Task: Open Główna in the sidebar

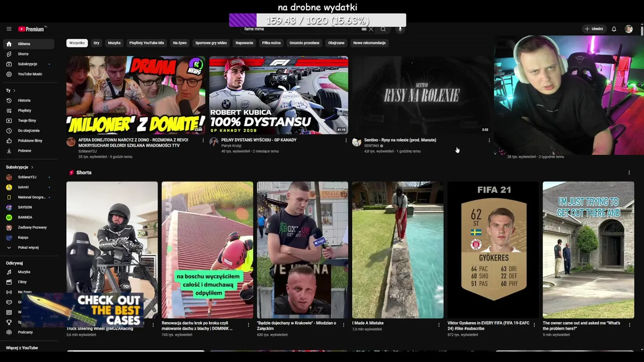Action: pos(29,44)
